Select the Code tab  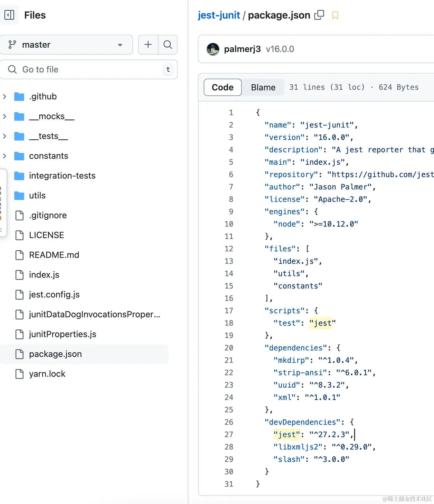223,87
